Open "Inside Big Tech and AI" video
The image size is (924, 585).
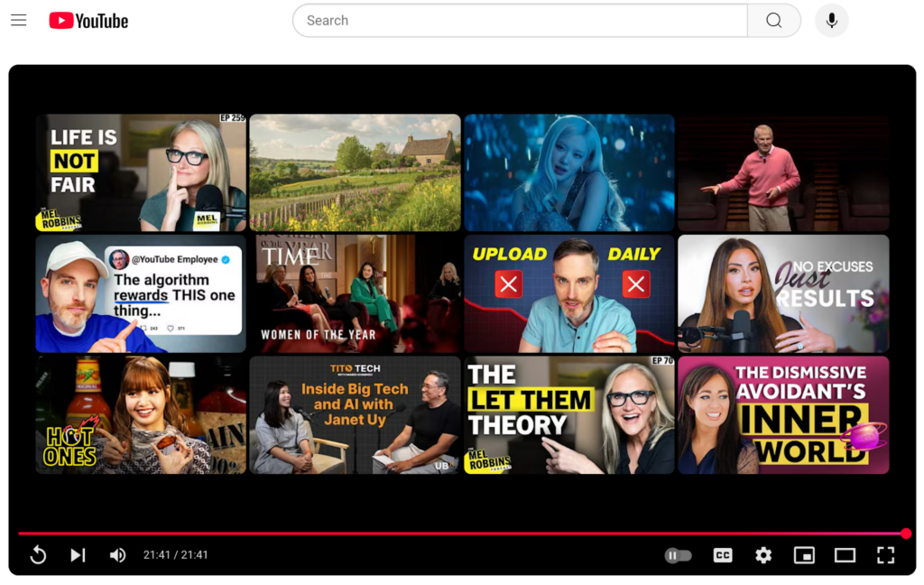tap(355, 414)
